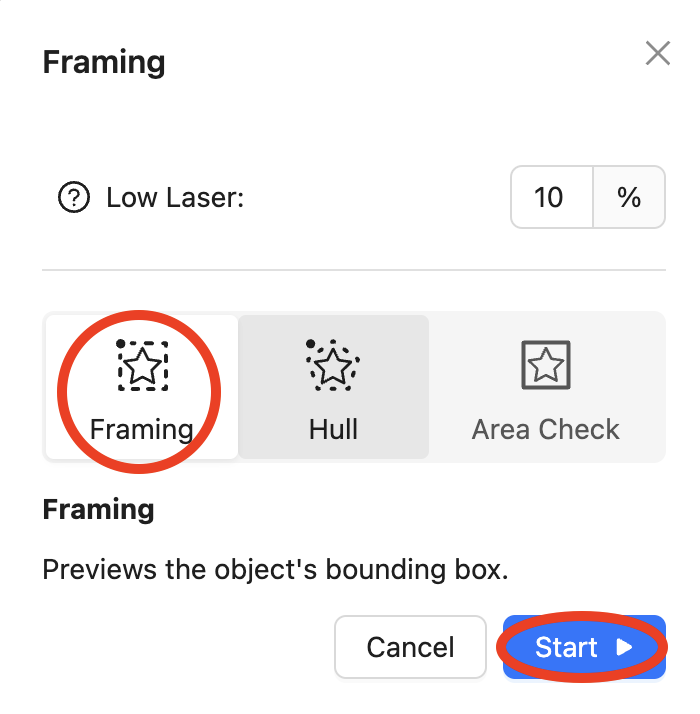Click the word Start on blue button
700x714 pixels.
566,647
